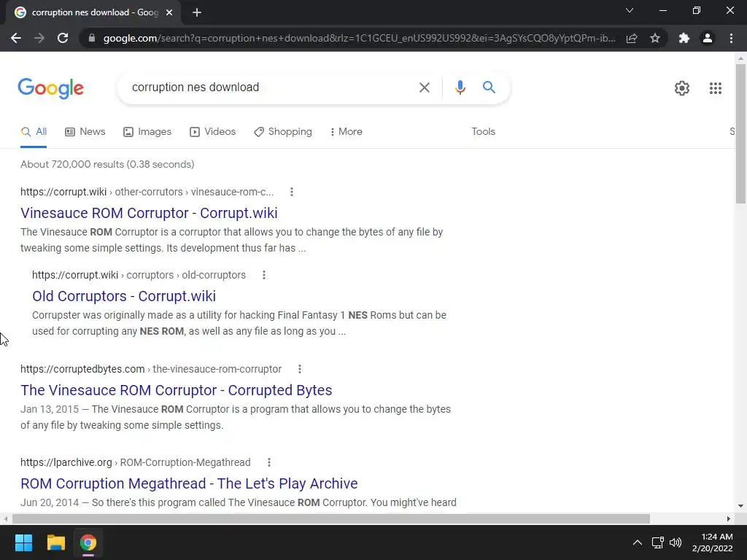
Task: Open the tab search chevron
Action: coord(630,10)
